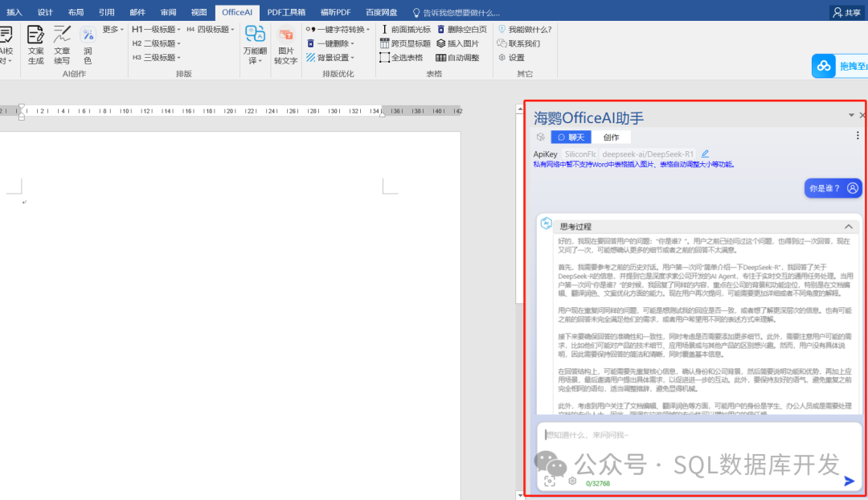Open the H1 一级标题 dropdown
The height and width of the screenshot is (500, 868).
pyautogui.click(x=157, y=30)
